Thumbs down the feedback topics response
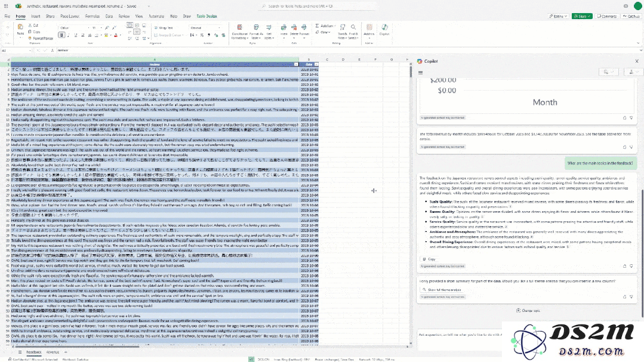644x362 pixels. [x=631, y=266]
